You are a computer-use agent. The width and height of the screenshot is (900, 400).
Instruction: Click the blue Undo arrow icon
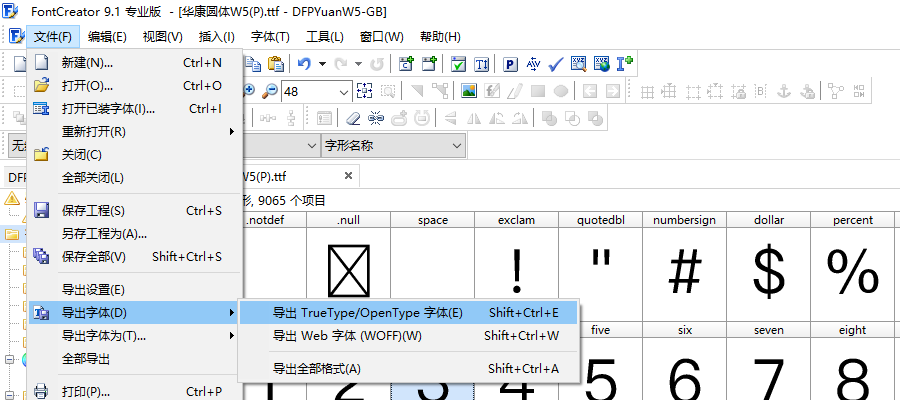tap(304, 64)
